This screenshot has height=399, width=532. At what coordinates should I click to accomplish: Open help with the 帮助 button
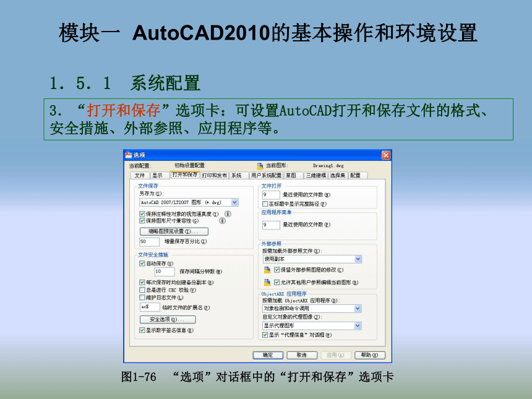pos(370,355)
